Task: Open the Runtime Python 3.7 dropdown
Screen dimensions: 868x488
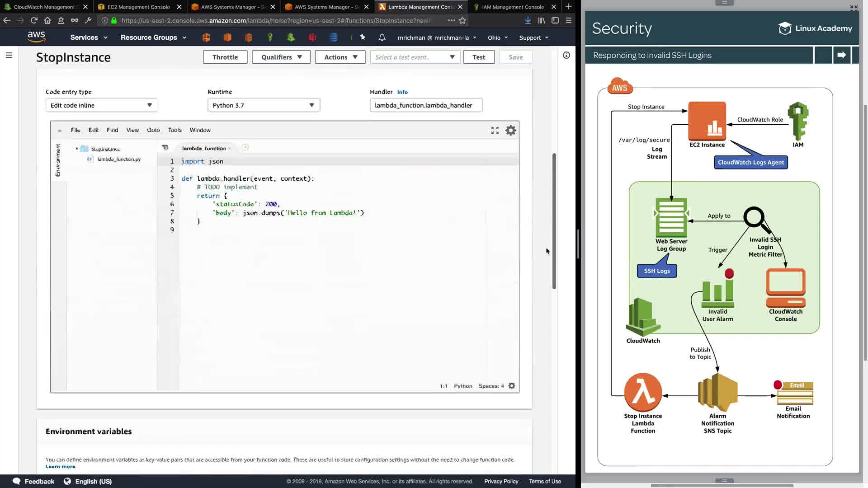Action: (264, 105)
